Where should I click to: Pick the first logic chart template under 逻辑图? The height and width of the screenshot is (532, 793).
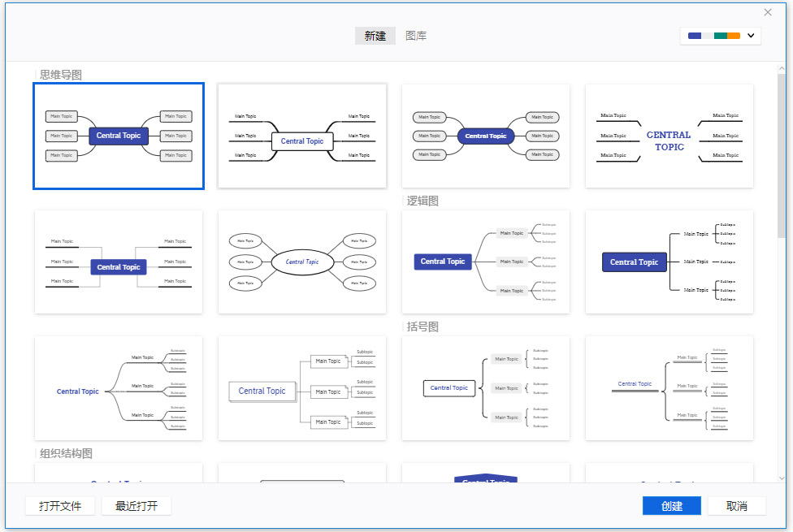point(486,262)
